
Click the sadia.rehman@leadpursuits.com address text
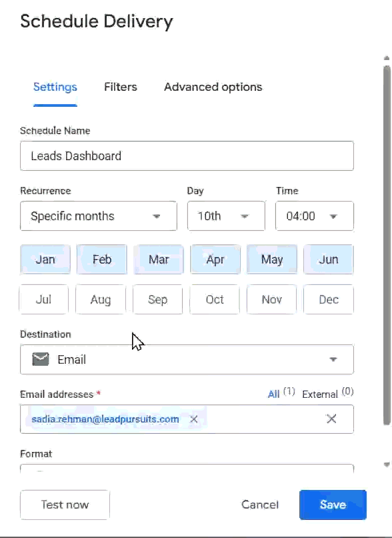(x=105, y=419)
